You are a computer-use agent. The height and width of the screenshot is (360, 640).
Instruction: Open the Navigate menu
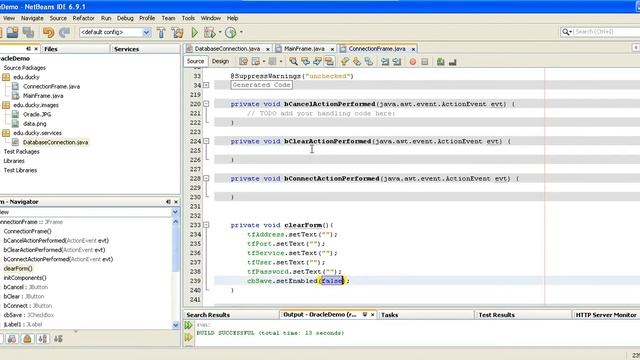click(x=32, y=18)
